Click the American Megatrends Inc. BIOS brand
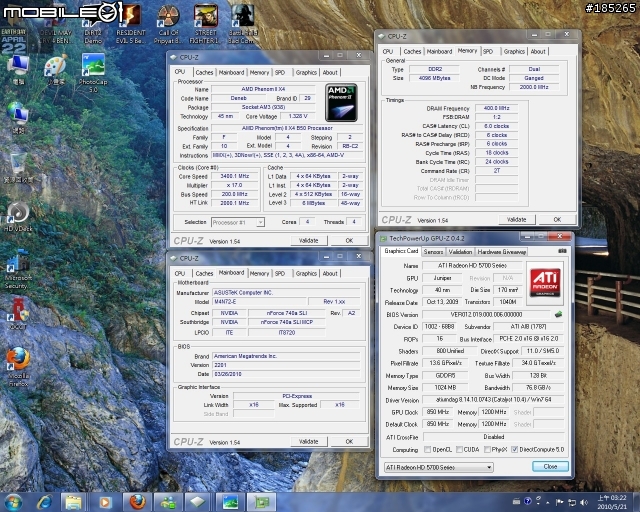Screen dimensions: 640x512 [x=286, y=356]
